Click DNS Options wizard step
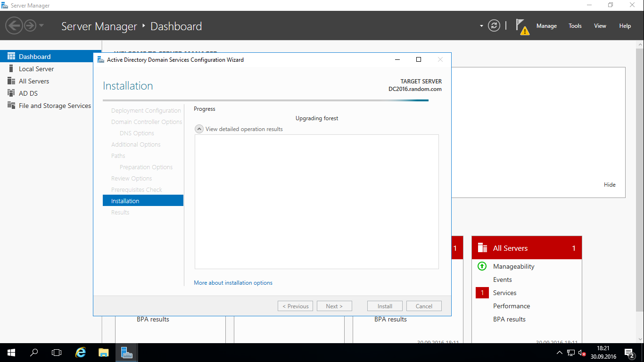Image resolution: width=644 pixels, height=362 pixels. 137,133
